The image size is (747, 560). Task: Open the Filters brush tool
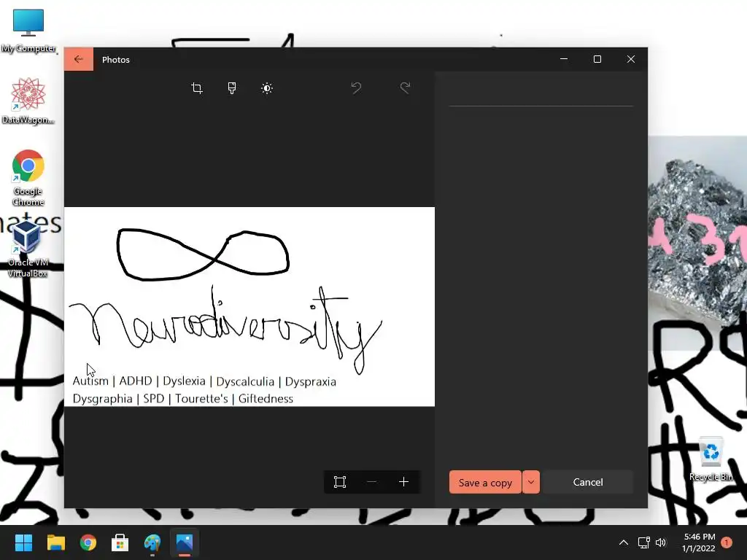pyautogui.click(x=232, y=88)
